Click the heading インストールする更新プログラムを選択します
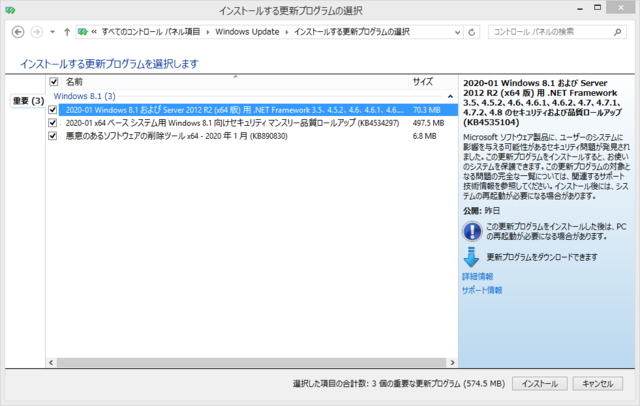Viewport: 640px width, 406px height. [109, 64]
